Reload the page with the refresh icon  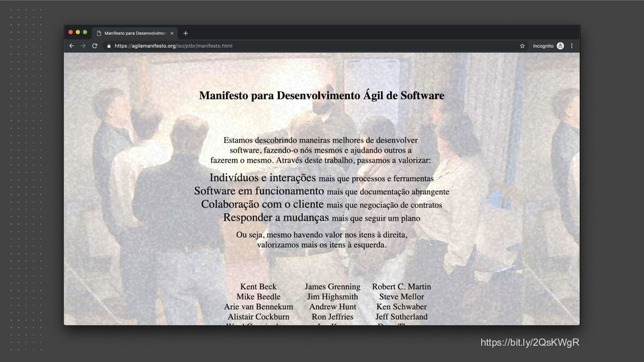point(95,46)
